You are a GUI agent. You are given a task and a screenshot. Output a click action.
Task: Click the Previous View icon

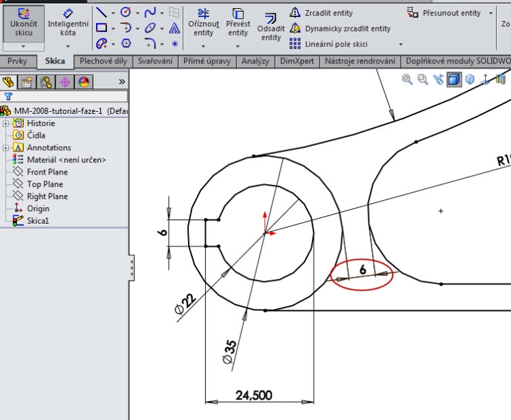[438, 79]
